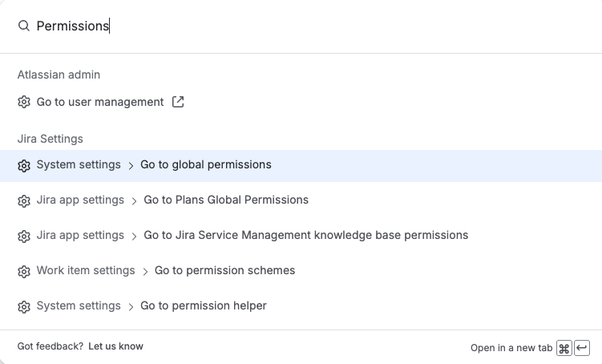Viewport: 602px width, 364px height.
Task: Click chevron before "Go to global permissions"
Action: [x=131, y=166]
